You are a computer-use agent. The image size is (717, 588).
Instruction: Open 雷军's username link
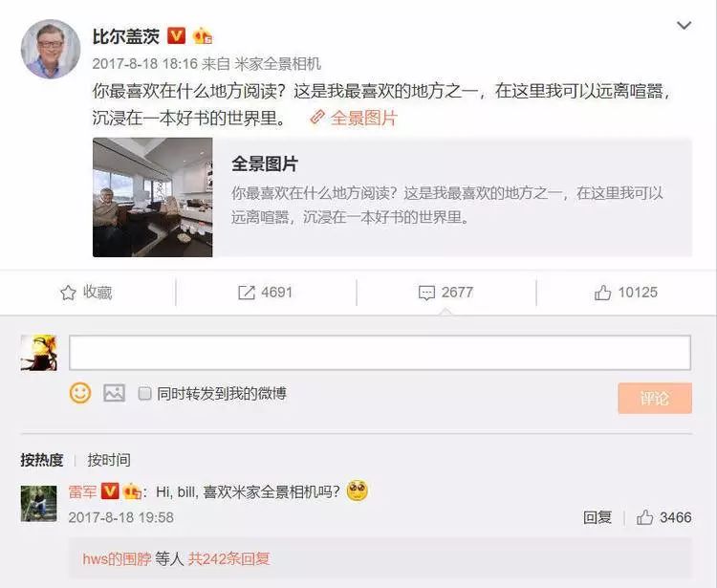coord(82,492)
